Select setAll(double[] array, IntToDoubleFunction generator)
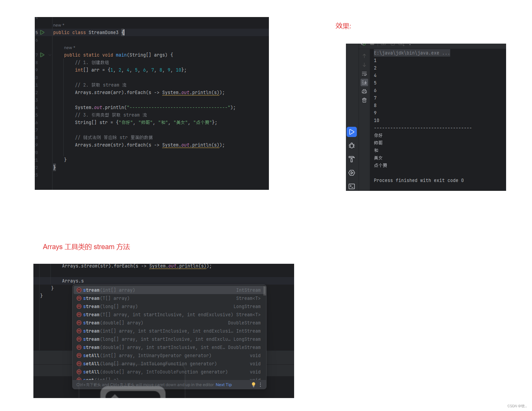 pos(169,372)
